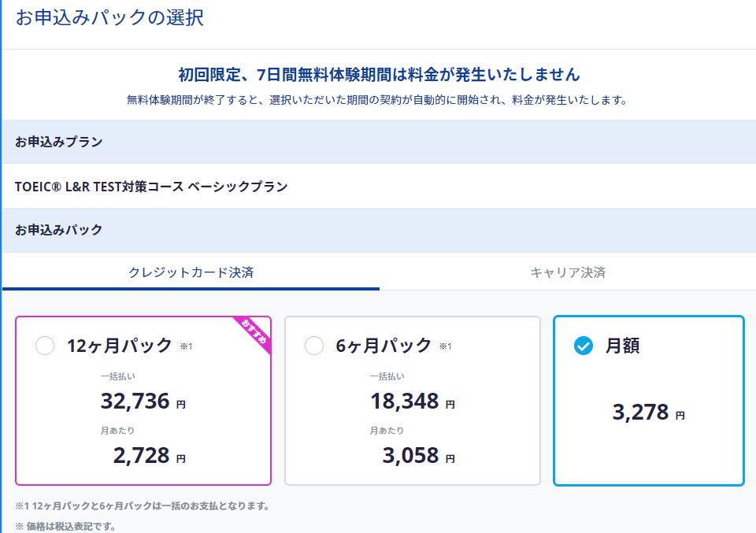This screenshot has height=533, width=756.
Task: Switch to the キャリア決済 tab
Action: (x=568, y=272)
